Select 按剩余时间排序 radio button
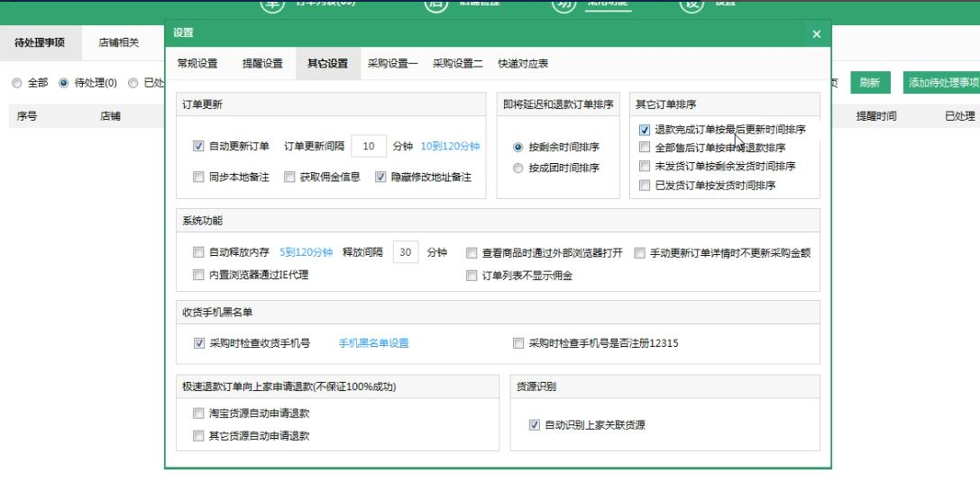The image size is (980, 500). (x=517, y=148)
